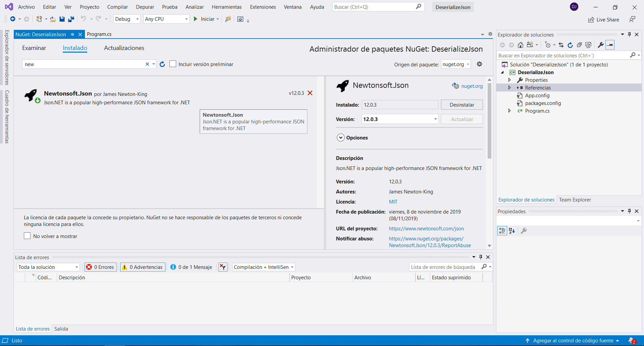Click the red X uninstall icon beside v12.0.3
The height and width of the screenshot is (346, 644).
(310, 93)
